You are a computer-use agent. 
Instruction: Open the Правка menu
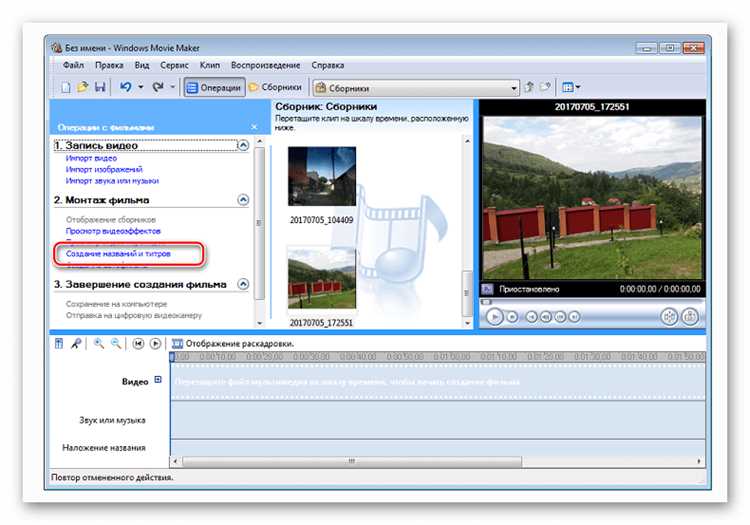pyautogui.click(x=109, y=65)
